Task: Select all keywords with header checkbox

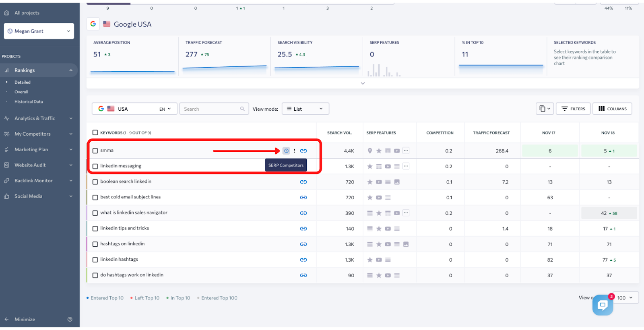Action: click(x=95, y=132)
